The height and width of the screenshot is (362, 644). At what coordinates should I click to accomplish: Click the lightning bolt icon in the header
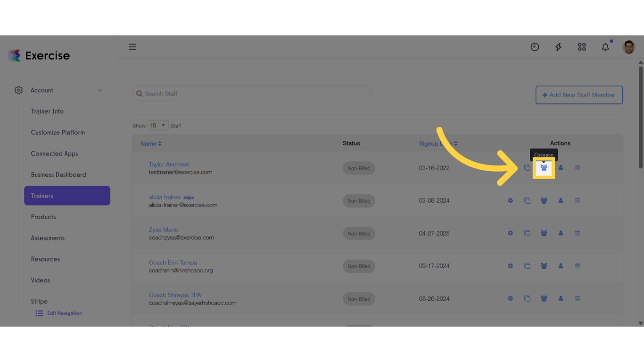pos(558,47)
